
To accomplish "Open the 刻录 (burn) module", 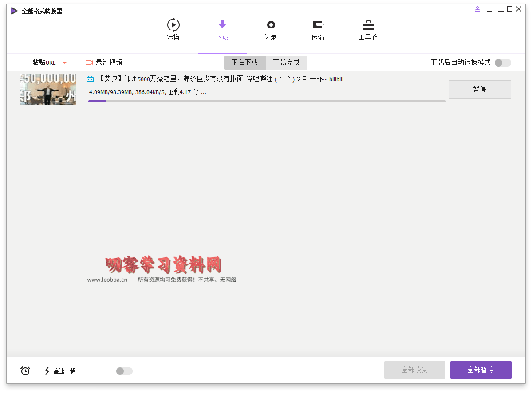I will 270,30.
